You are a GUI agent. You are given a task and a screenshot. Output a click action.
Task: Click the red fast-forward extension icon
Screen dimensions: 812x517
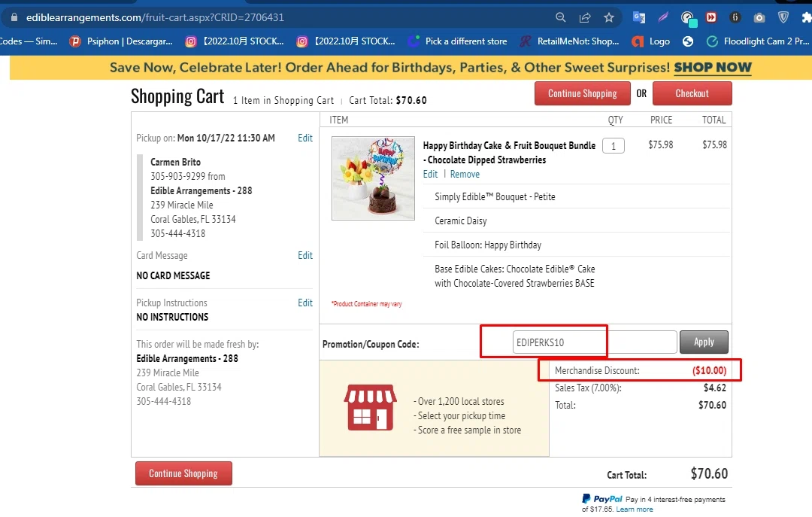(711, 17)
